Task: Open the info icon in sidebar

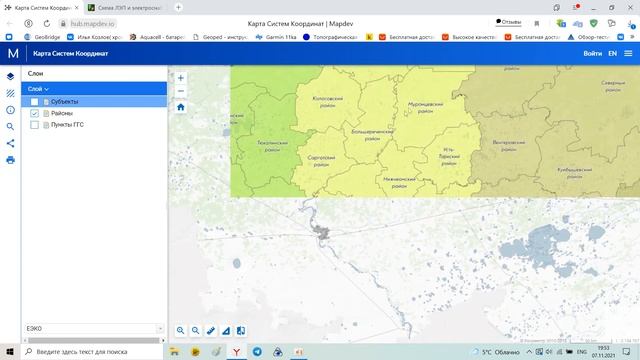Action: (x=11, y=110)
